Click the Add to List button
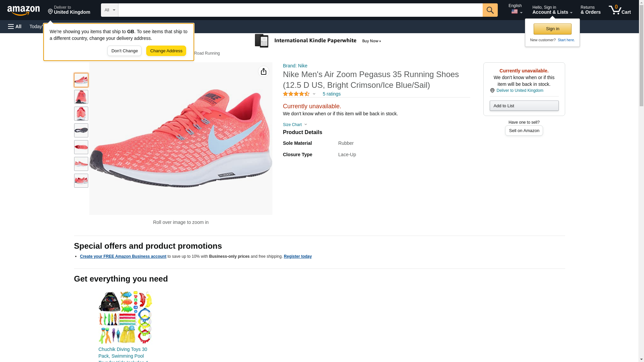This screenshot has width=644, height=362. (x=524, y=106)
